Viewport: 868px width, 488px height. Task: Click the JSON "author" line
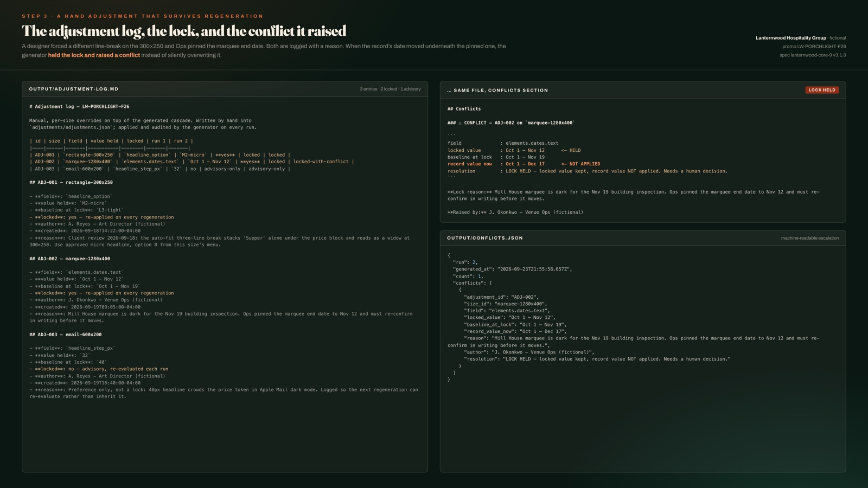pos(529,352)
